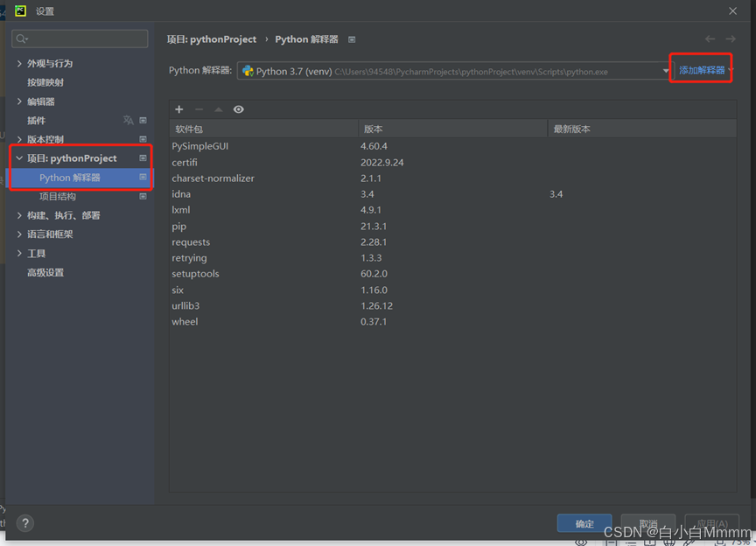Viewport: 756px width, 546px height.
Task: Click the icon next to breadcrumb Python 解释器
Action: [x=352, y=39]
